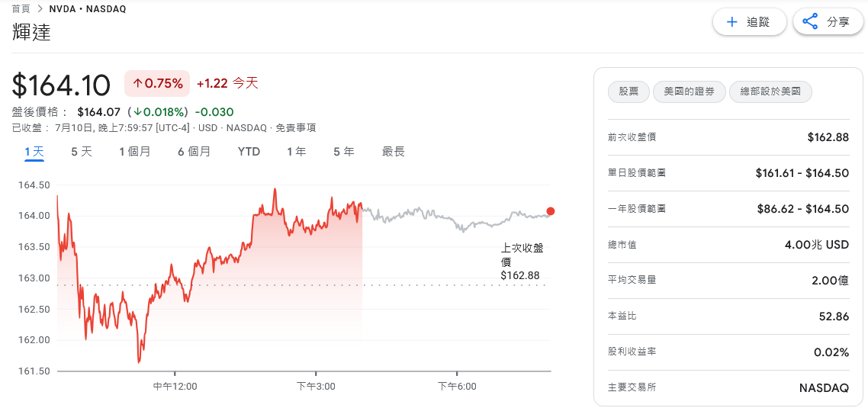
Task: Click the red dot at chart end
Action: (550, 211)
